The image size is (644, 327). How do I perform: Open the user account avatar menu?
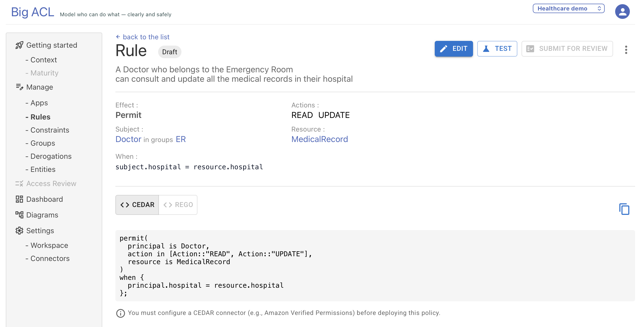[622, 12]
